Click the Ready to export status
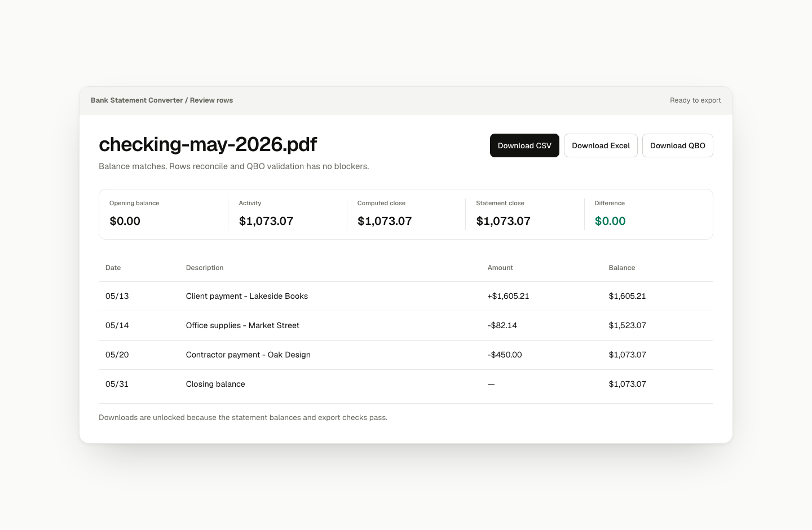The height and width of the screenshot is (530, 812). (x=695, y=100)
